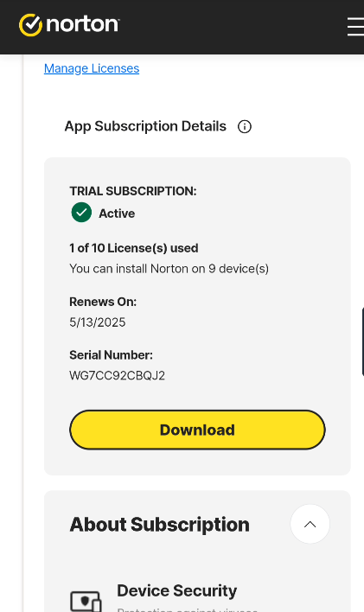Click the Active status text
364x612 pixels.
(x=117, y=214)
